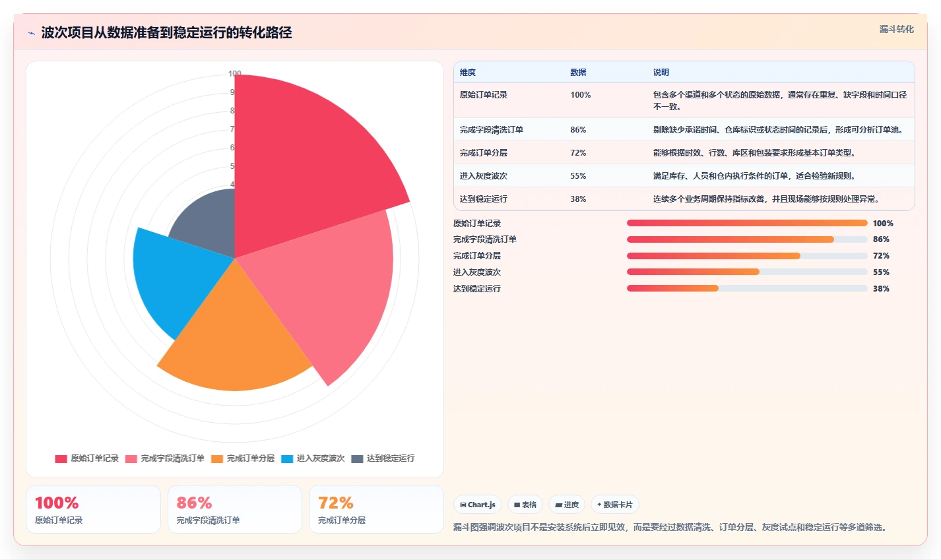Image resolution: width=941 pixels, height=560 pixels.
Task: Click the 达到稳定运行 progress bar
Action: pos(747,288)
